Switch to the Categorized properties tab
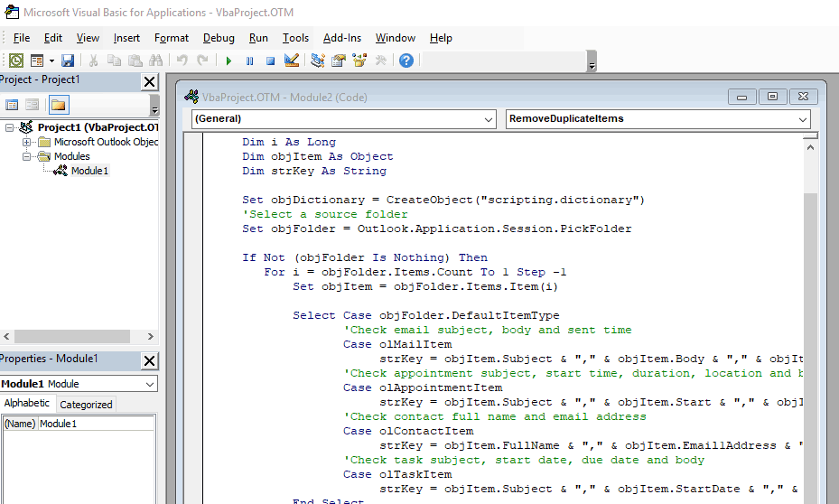The height and width of the screenshot is (504, 839). [86, 405]
